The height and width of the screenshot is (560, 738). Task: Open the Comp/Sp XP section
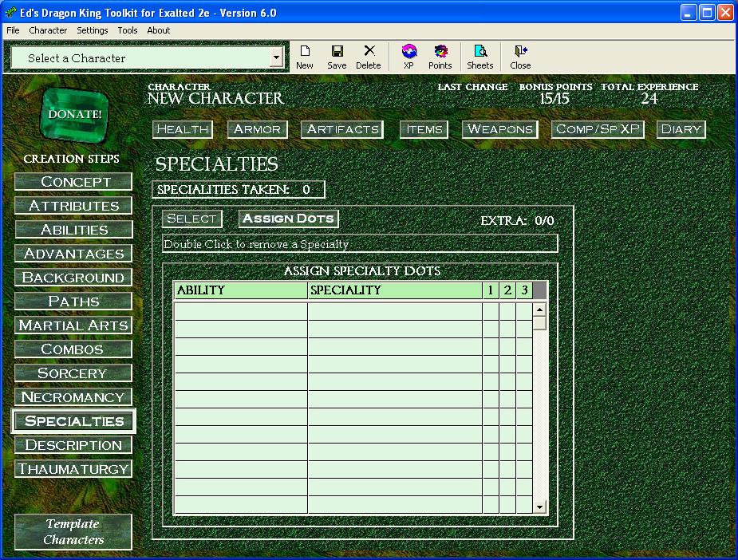click(598, 129)
